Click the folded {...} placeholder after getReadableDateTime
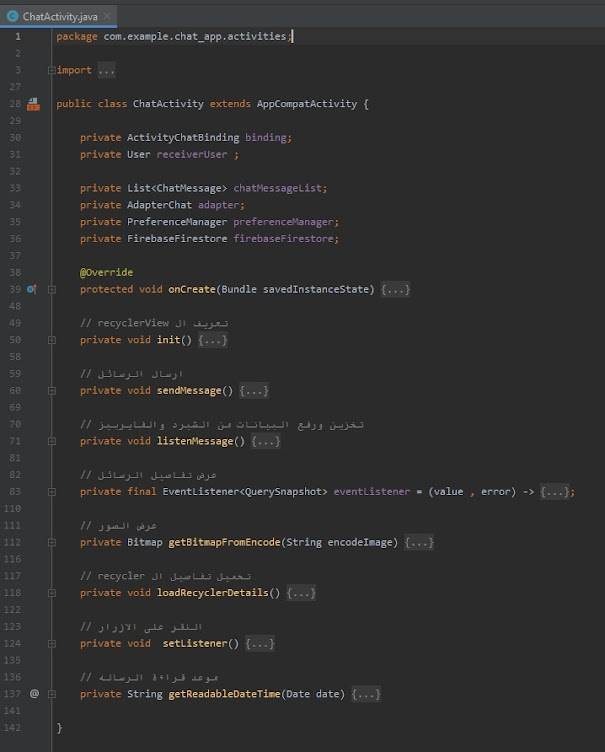This screenshot has width=605, height=752. (366, 694)
